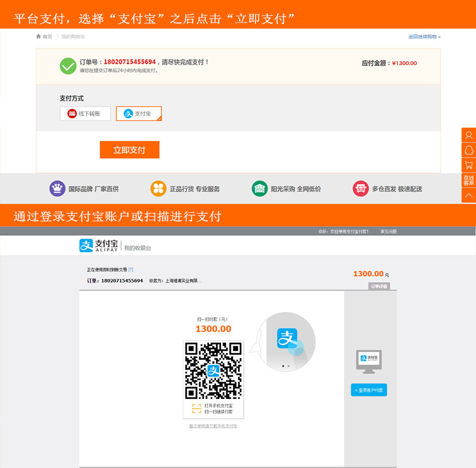Screen dimensions: 476x468
Task: Click the 登录账户付款 button
Action: click(x=369, y=390)
